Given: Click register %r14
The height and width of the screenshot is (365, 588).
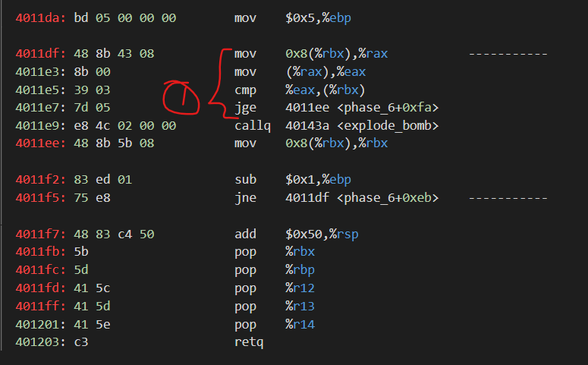Looking at the screenshot, I should [300, 324].
